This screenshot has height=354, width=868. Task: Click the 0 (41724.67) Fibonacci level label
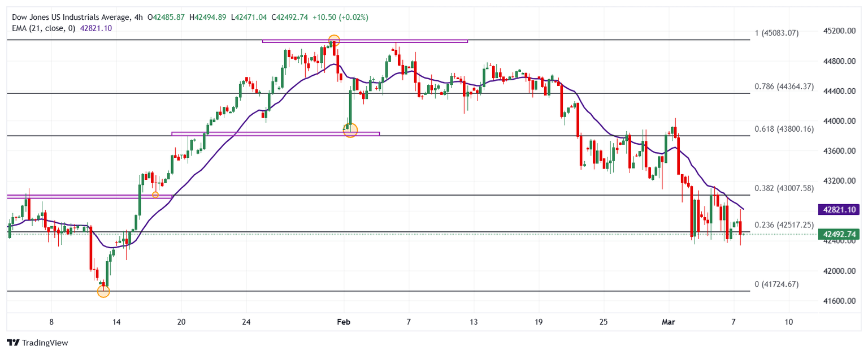click(x=777, y=284)
